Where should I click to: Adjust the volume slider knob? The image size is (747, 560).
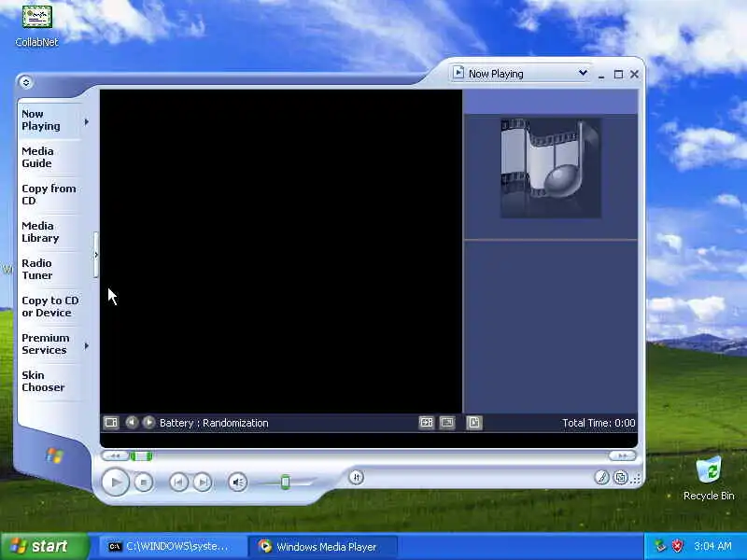point(285,482)
